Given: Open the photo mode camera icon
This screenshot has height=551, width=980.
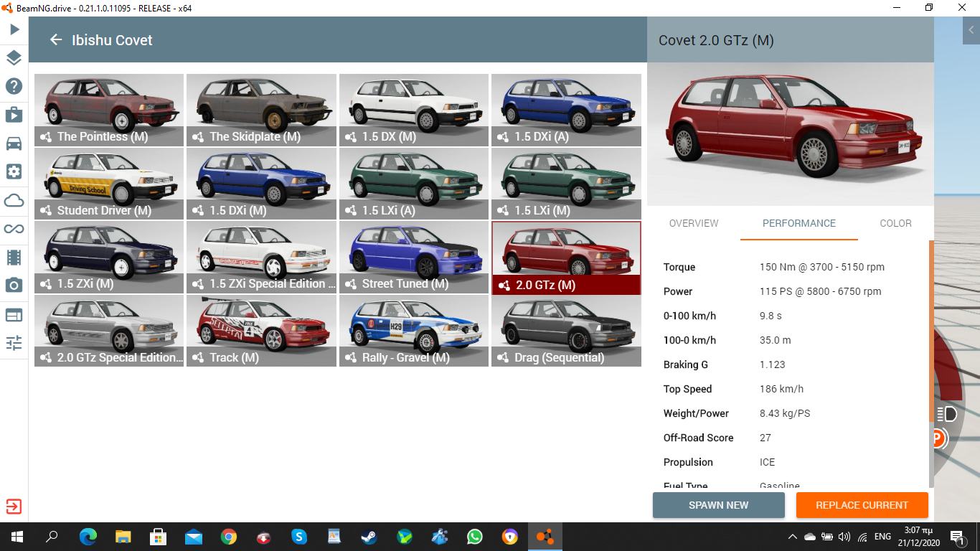Looking at the screenshot, I should [14, 286].
